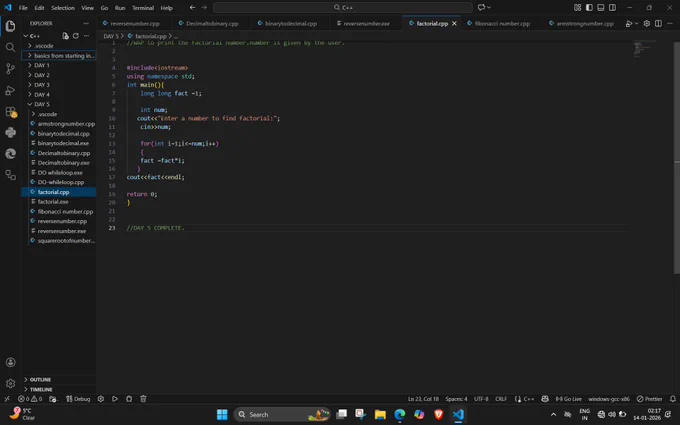Split the editor to the right
The image size is (680, 425).
(658, 23)
